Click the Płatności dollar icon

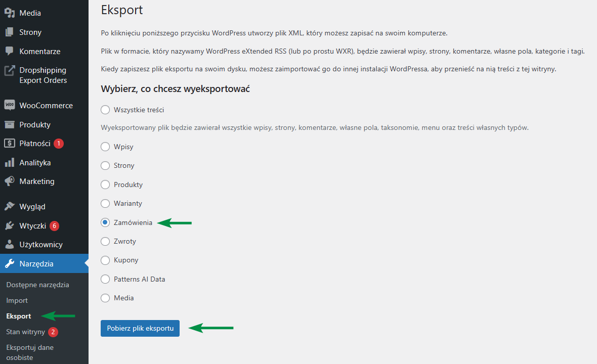pos(10,144)
